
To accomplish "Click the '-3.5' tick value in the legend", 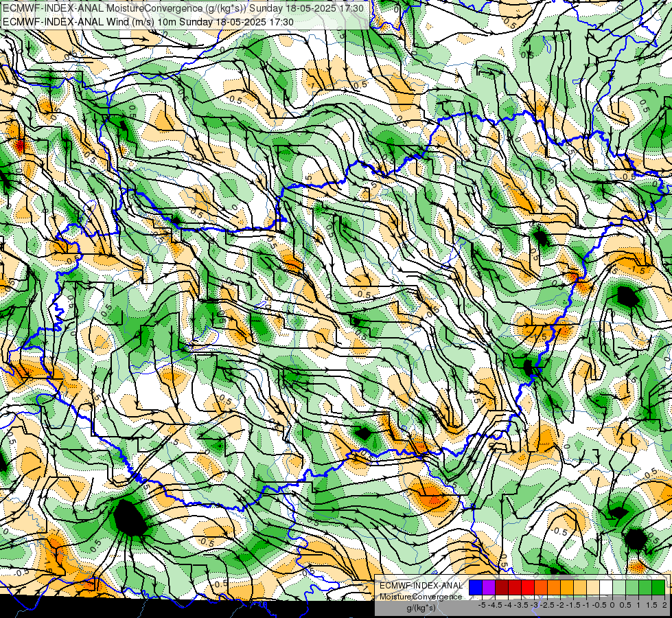I will point(521,605).
